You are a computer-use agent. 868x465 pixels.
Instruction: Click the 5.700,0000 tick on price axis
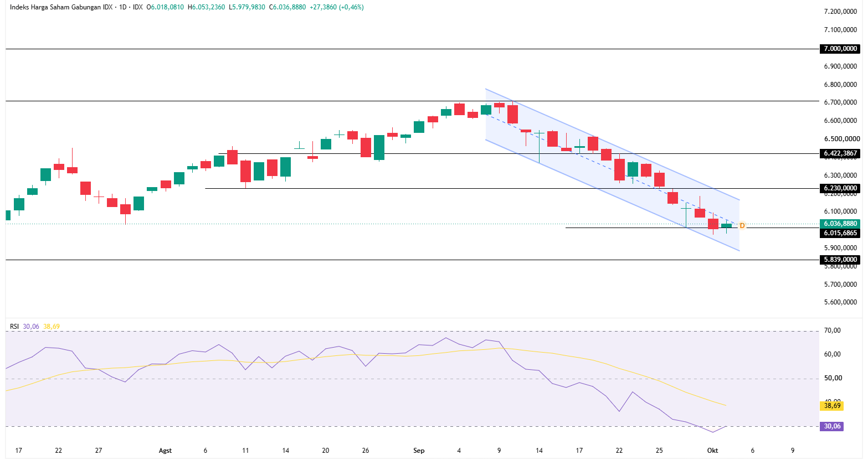[x=841, y=285]
